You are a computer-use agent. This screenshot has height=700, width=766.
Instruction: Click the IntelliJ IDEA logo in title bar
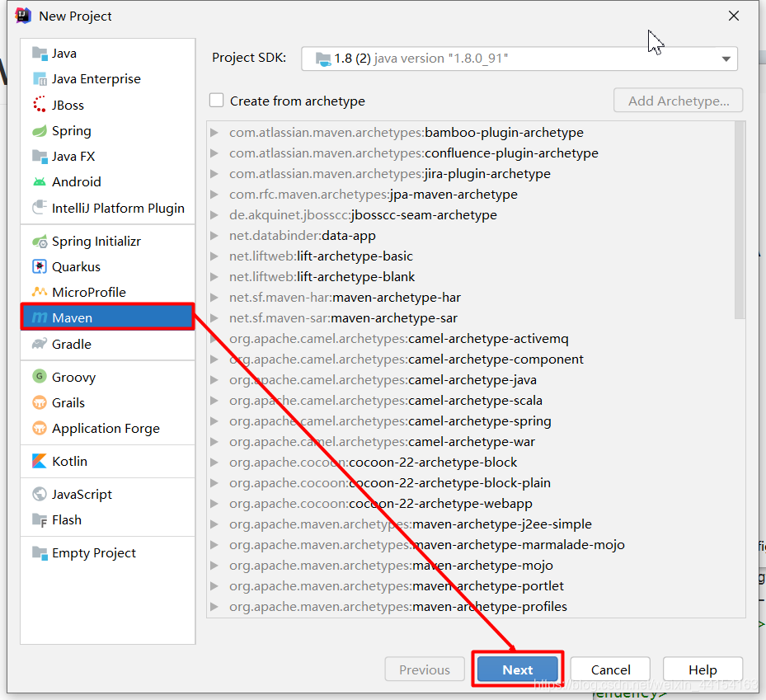click(23, 16)
